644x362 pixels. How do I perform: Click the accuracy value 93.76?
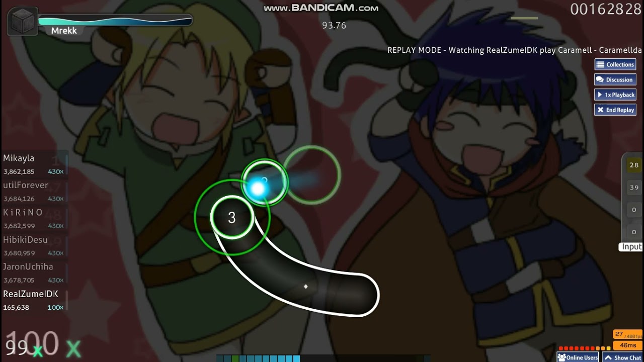(334, 25)
